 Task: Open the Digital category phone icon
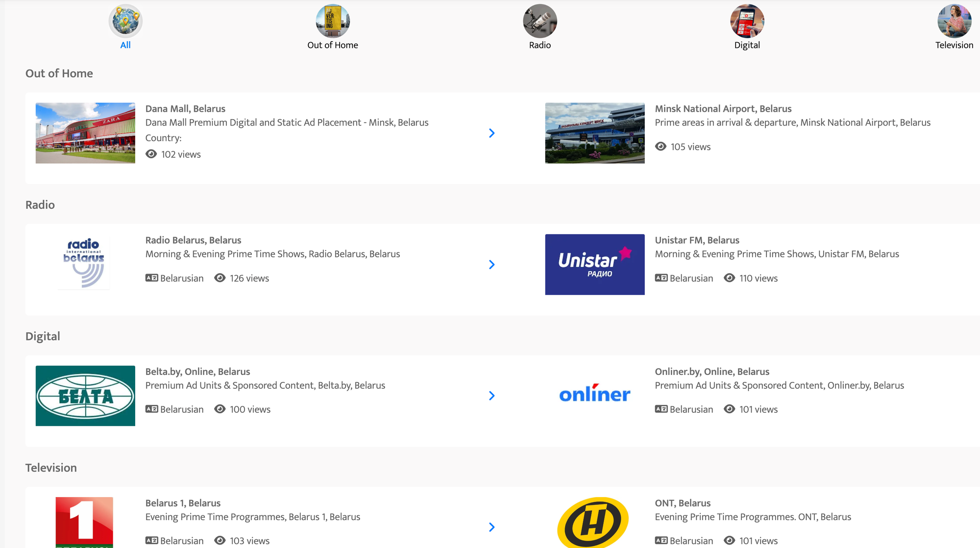click(x=747, y=21)
